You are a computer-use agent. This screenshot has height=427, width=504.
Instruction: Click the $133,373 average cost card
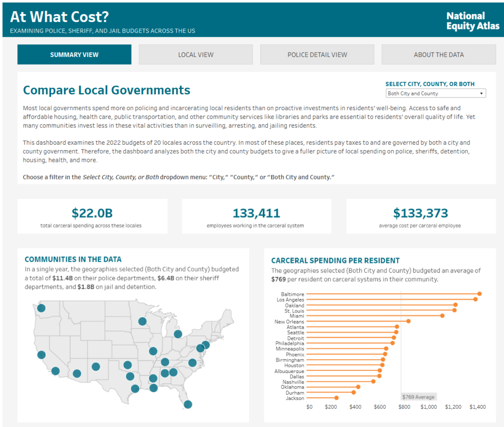coord(420,216)
